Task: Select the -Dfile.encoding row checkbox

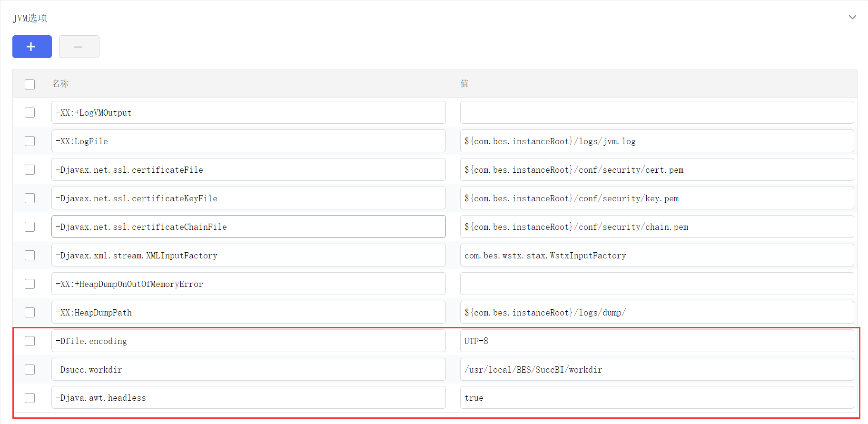Action: pos(30,341)
